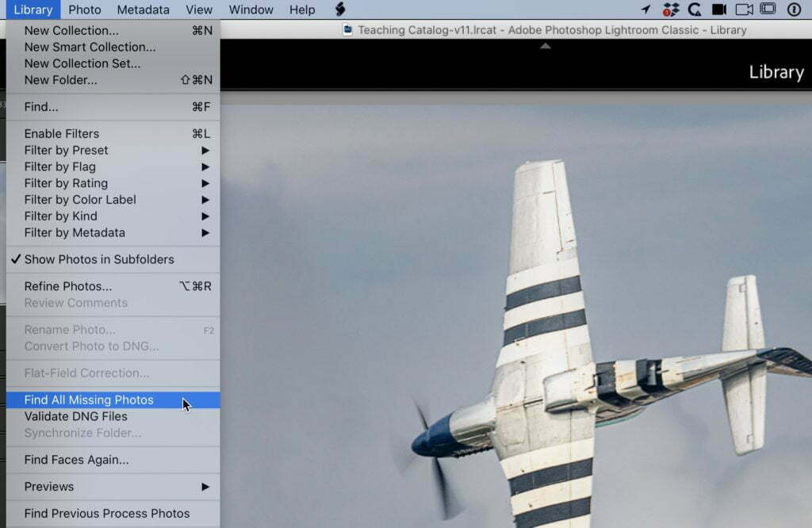Choose Find Previous Process Photos
The width and height of the screenshot is (812, 528).
coord(113,514)
